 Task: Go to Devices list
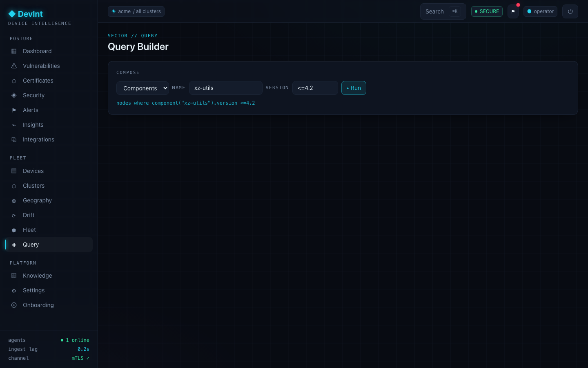49,171
